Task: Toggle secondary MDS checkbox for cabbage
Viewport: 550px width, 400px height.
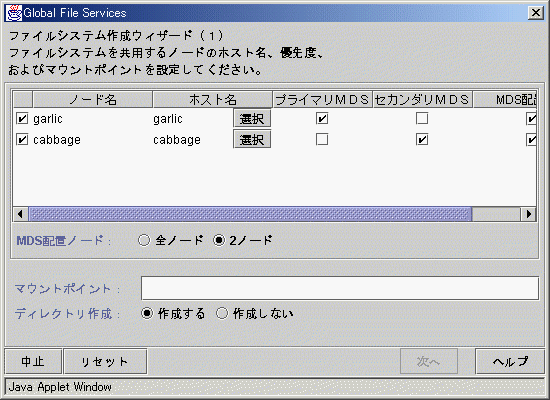Action: (x=422, y=140)
